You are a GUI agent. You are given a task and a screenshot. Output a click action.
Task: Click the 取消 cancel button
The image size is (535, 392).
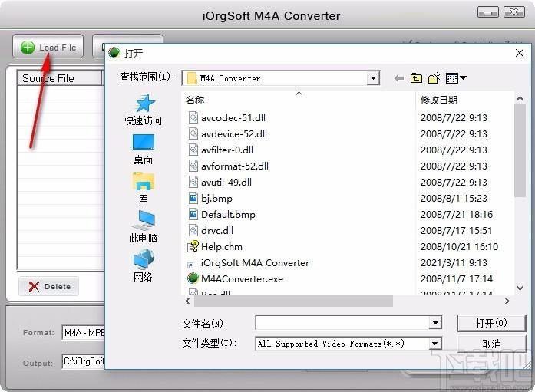[491, 344]
